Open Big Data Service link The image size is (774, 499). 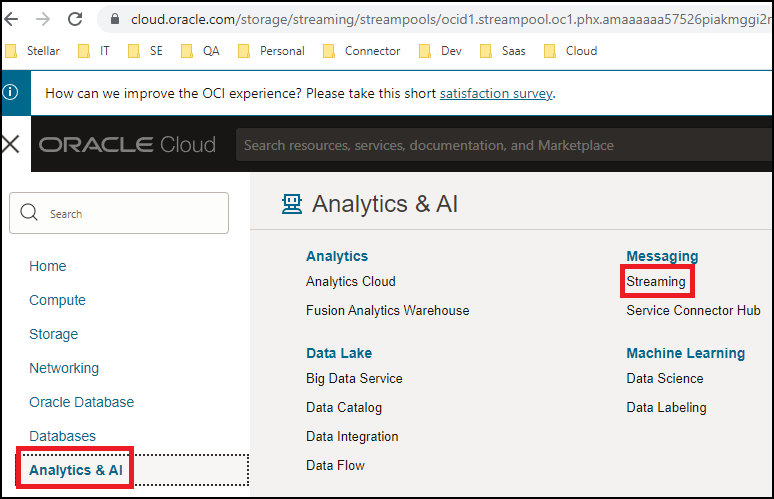(x=354, y=378)
